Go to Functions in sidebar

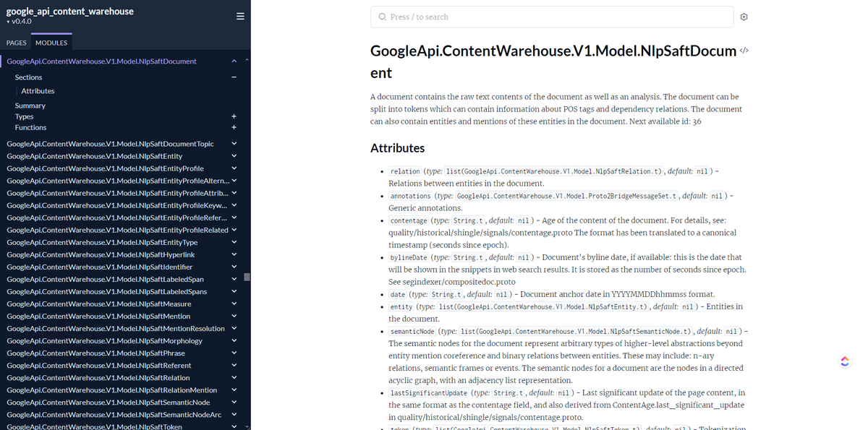(30, 127)
